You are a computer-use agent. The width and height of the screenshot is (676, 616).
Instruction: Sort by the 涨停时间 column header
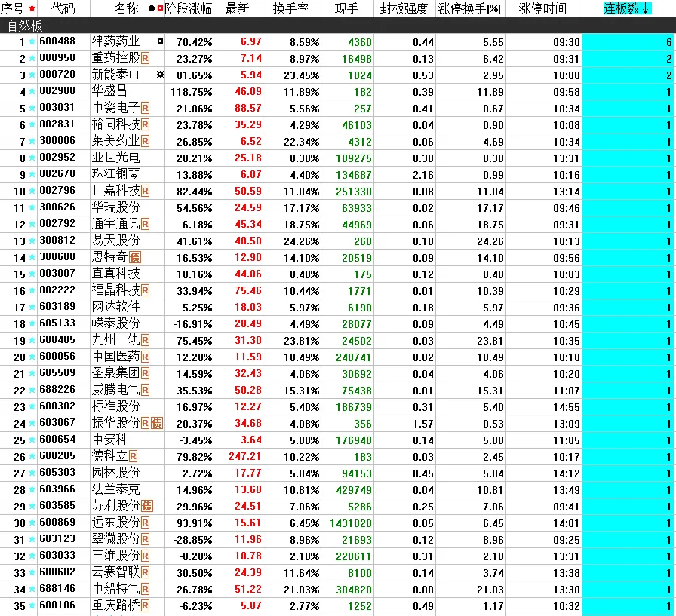pos(542,8)
